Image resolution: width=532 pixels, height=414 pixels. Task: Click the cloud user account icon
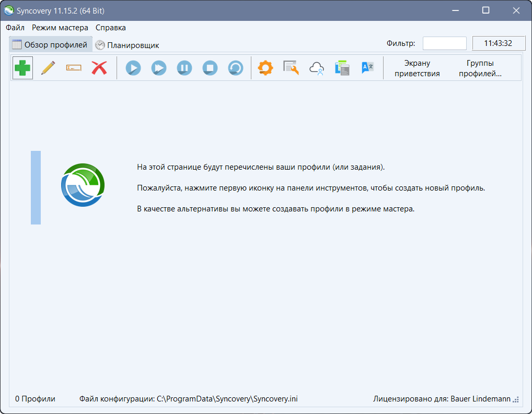(x=317, y=68)
